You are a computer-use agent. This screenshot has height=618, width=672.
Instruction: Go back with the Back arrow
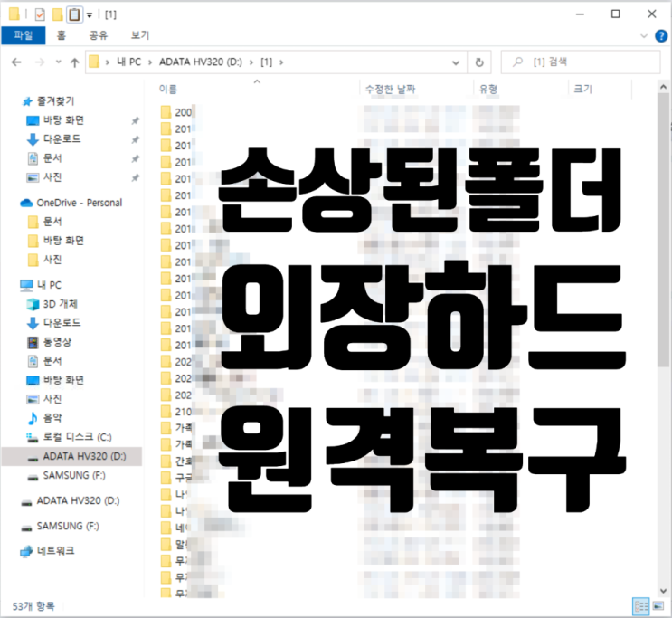[16, 62]
